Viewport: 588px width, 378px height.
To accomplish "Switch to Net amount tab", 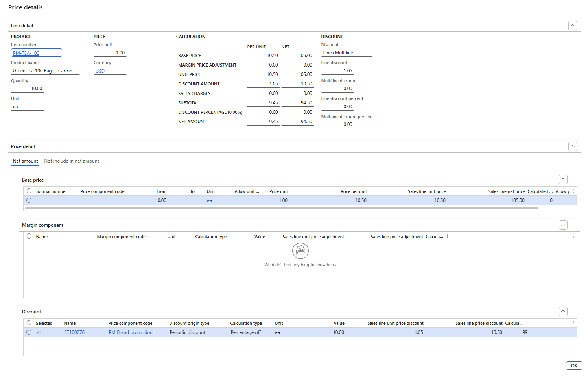I will pyautogui.click(x=25, y=161).
